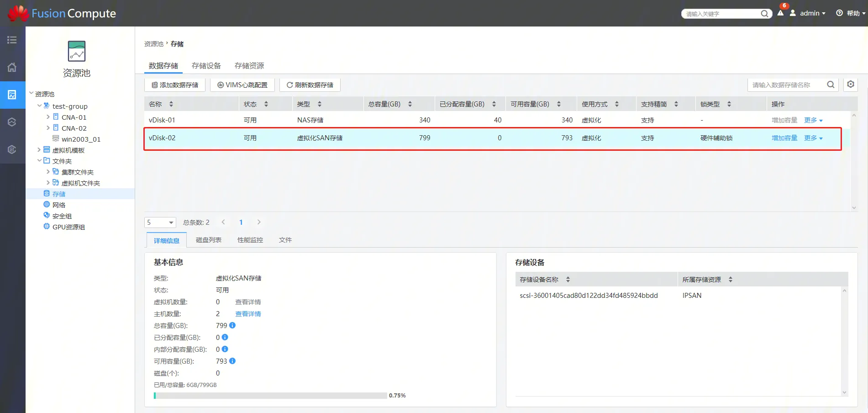The height and width of the screenshot is (413, 868).
Task: Sort by 存储设备名称 column sort icon
Action: point(568,280)
